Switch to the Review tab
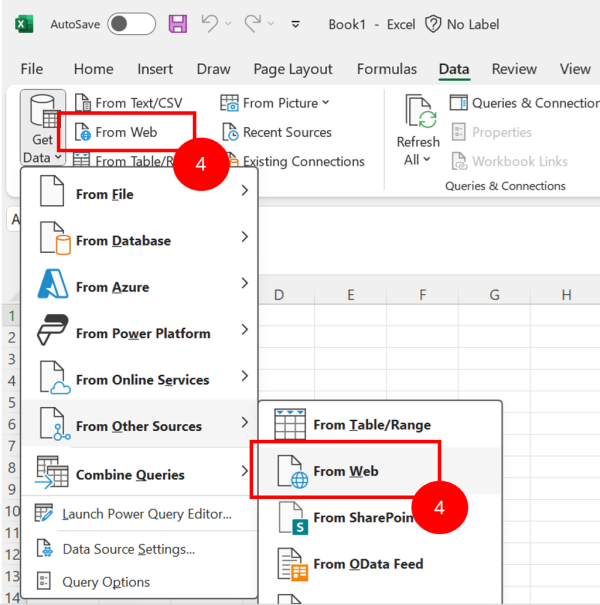The image size is (600, 605). (514, 69)
